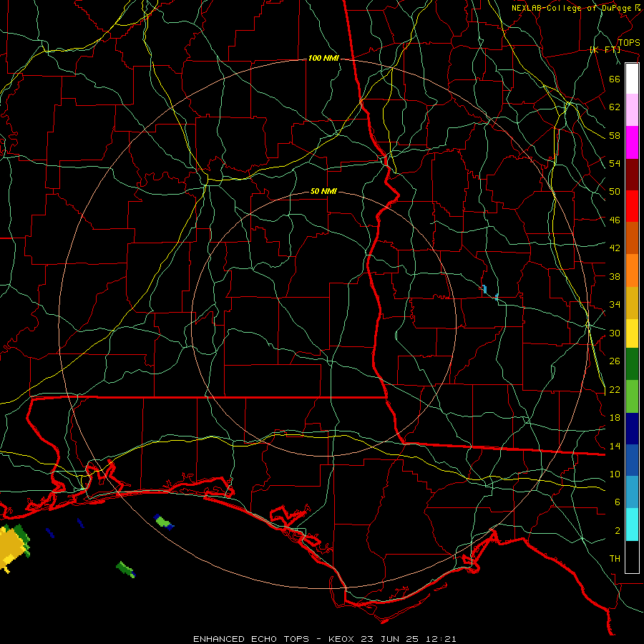Click the light green legend swatch
The width and height of the screenshot is (644, 644).
[x=632, y=396]
